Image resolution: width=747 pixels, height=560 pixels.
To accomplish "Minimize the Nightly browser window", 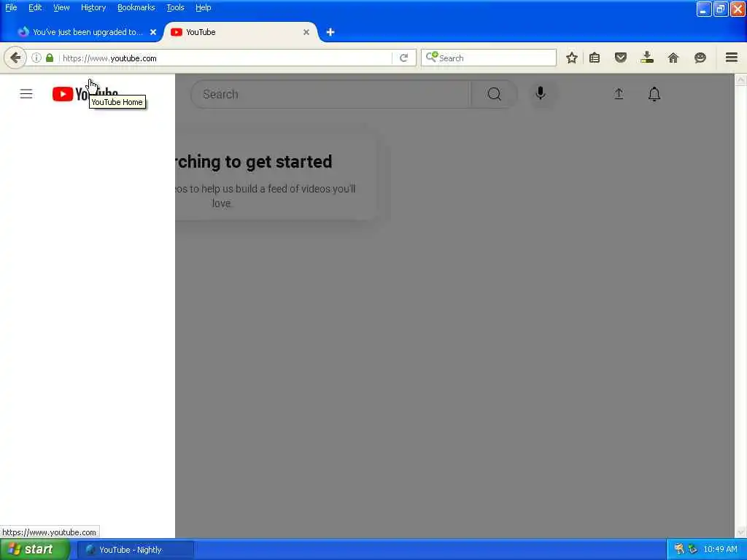I will point(704,9).
